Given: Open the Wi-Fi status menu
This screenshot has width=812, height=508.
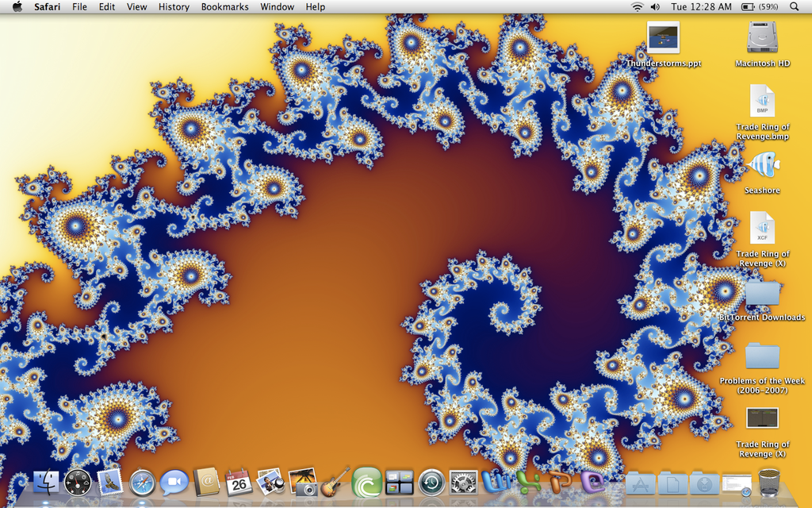Looking at the screenshot, I should click(x=637, y=6).
